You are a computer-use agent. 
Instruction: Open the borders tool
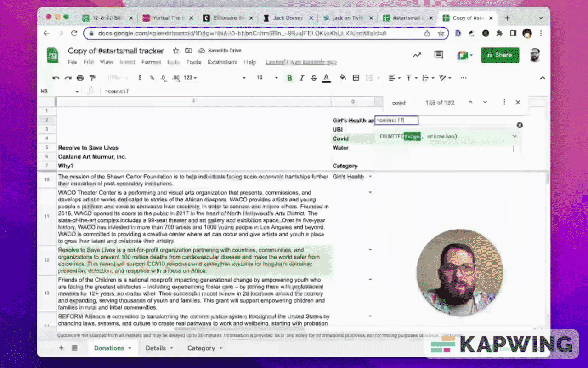[x=356, y=78]
